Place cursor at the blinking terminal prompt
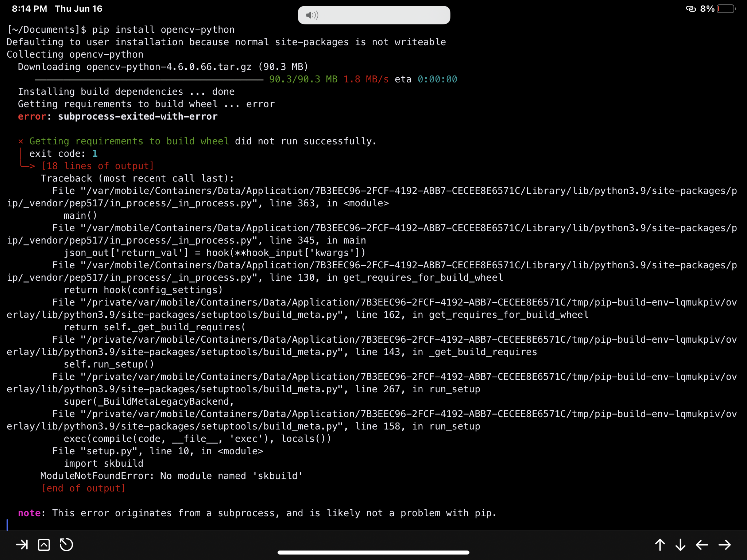 (x=8, y=525)
